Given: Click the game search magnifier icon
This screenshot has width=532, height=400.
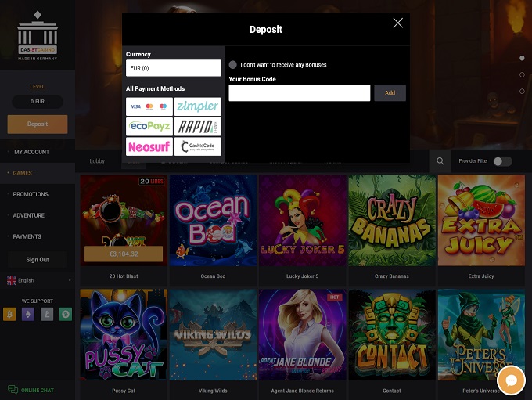Looking at the screenshot, I should (x=440, y=161).
